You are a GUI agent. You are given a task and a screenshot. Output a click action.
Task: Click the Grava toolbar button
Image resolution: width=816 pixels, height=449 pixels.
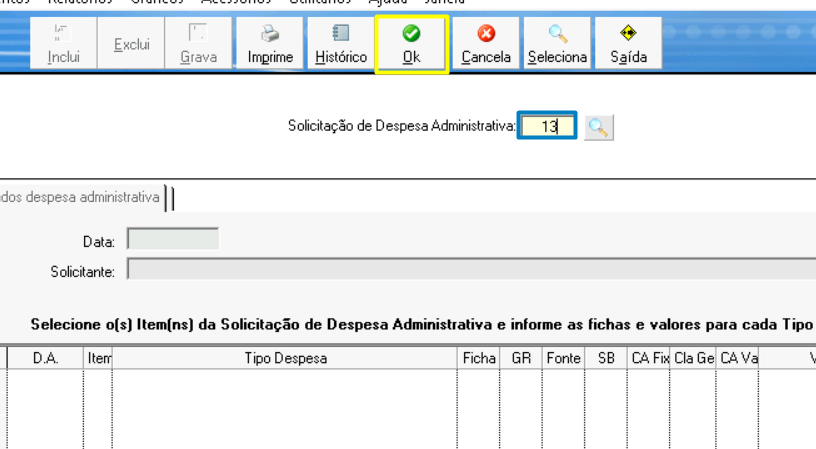(x=198, y=44)
